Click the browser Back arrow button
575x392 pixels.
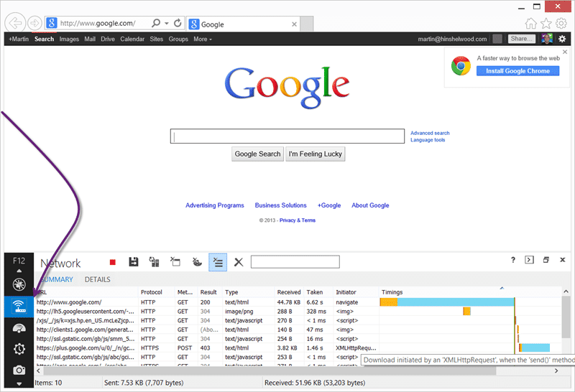(15, 23)
